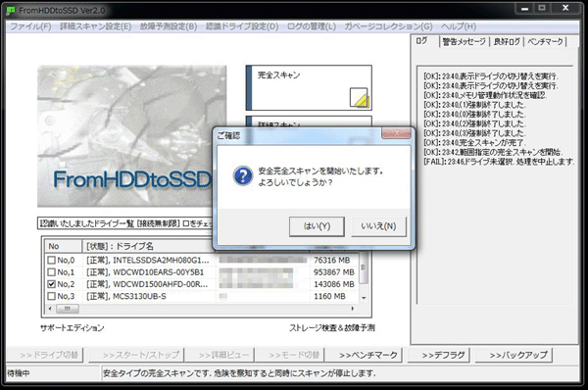The image size is (588, 390).
Task: Click the ストレージ検査＆故障予測 label
Action: click(x=332, y=327)
